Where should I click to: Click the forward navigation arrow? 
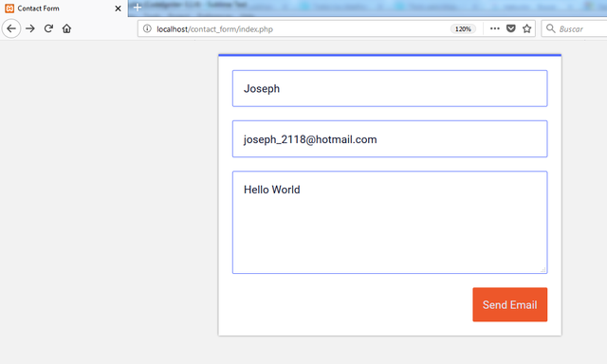coord(30,28)
